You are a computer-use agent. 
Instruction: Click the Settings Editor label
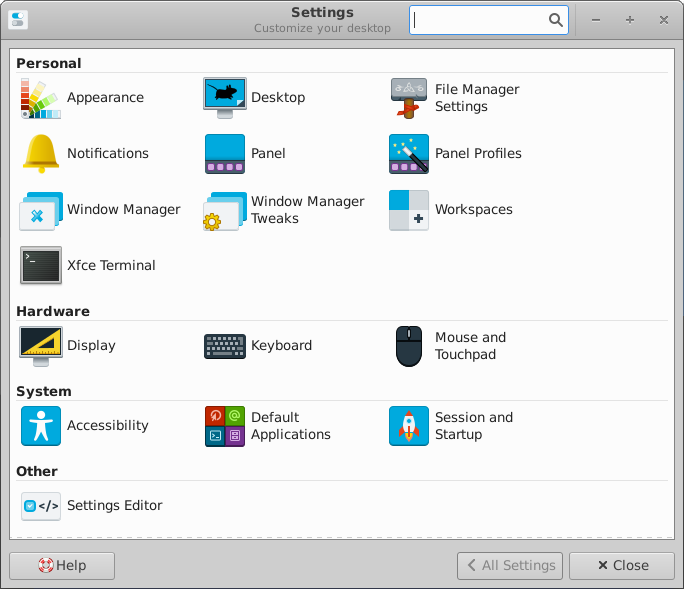pyautogui.click(x=114, y=506)
